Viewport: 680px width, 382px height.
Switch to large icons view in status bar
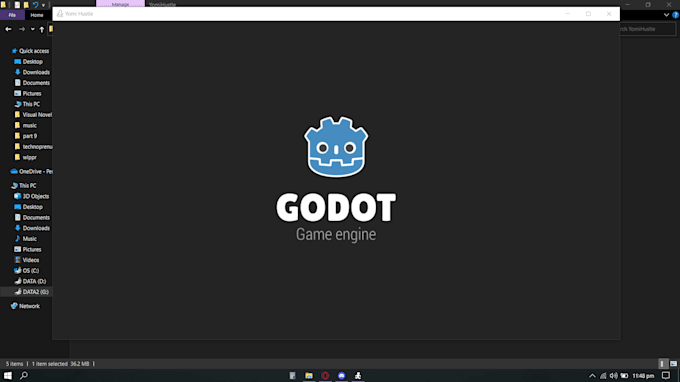(x=673, y=364)
